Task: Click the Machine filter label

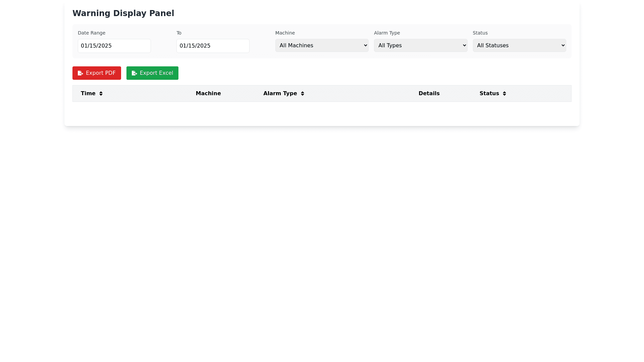Action: (x=285, y=33)
